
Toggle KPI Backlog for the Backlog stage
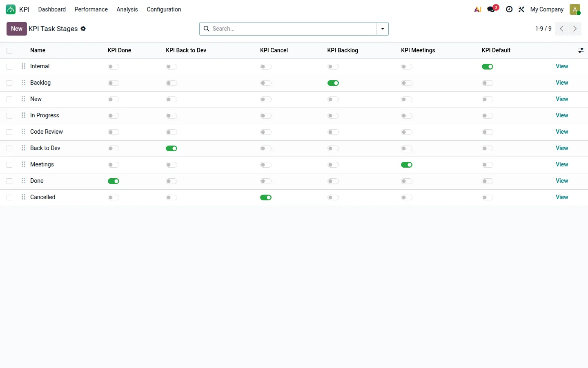point(333,83)
